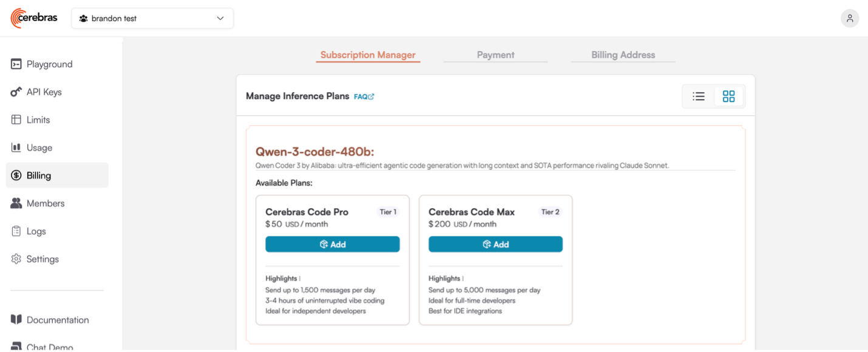Click the $200 USD / month price
Image resolution: width=868 pixels, height=352 pixels.
pos(463,224)
